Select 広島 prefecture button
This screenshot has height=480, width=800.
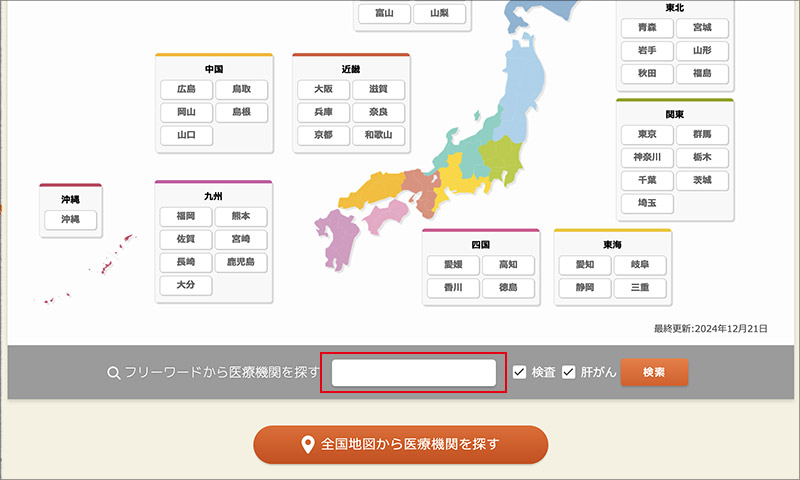click(x=186, y=89)
